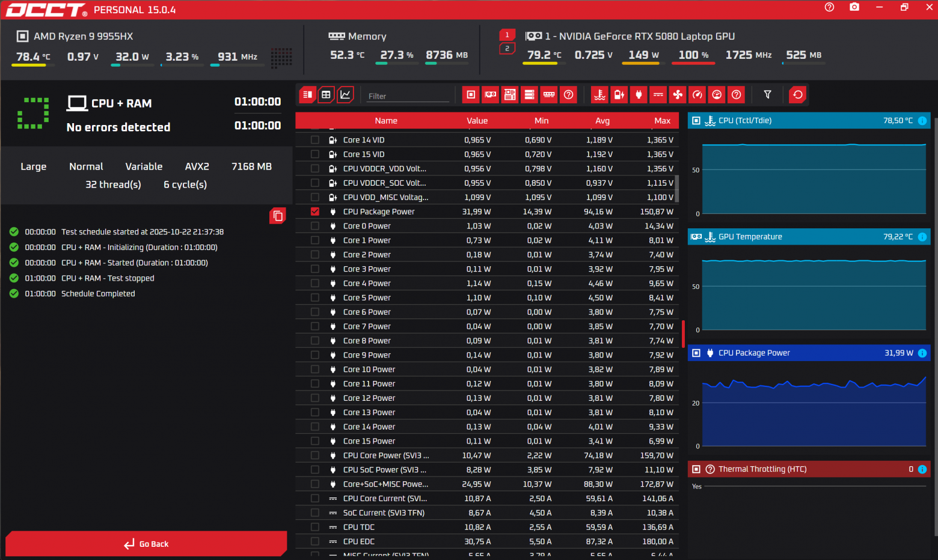
Task: Click the funnel filter icon
Action: coord(767,94)
